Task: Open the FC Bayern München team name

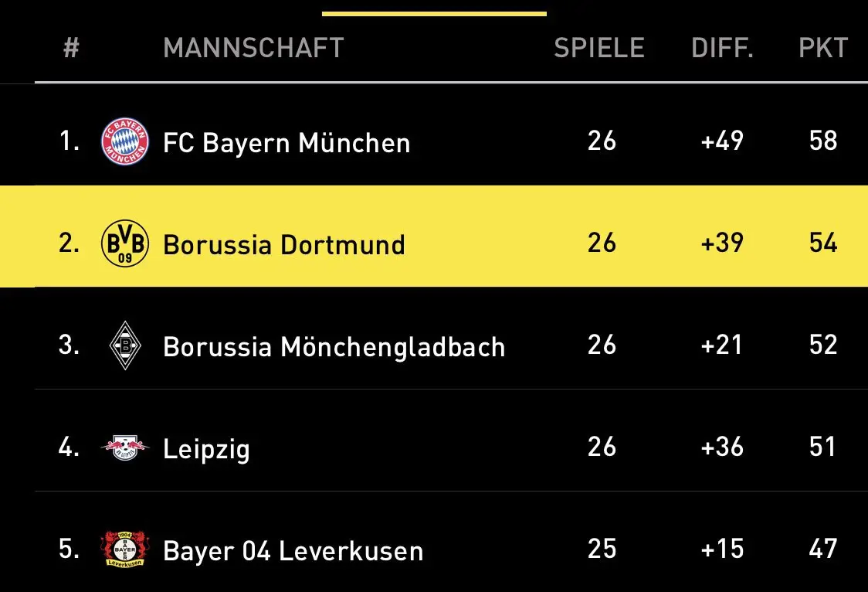Action: click(287, 143)
